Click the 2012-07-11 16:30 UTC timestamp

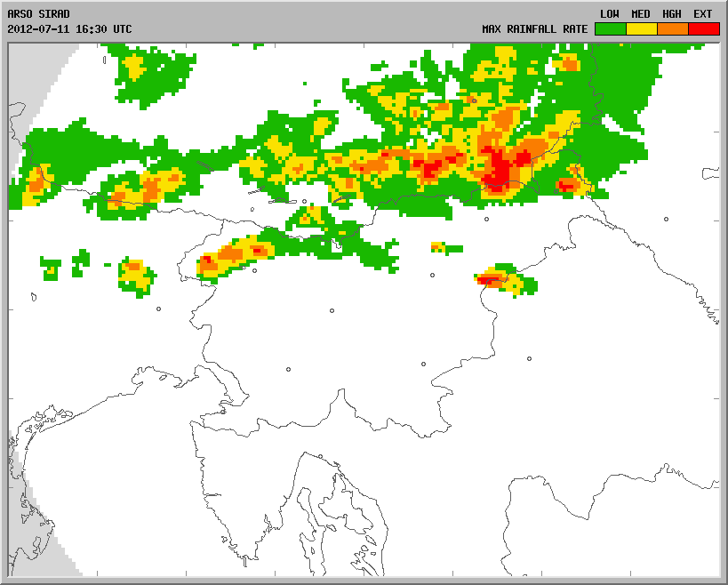tap(69, 28)
